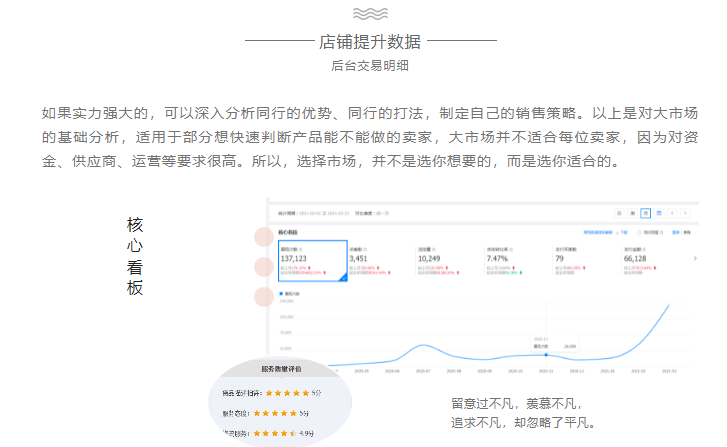
Task: Switch to the 周 (week) period view
Action: pyautogui.click(x=632, y=213)
